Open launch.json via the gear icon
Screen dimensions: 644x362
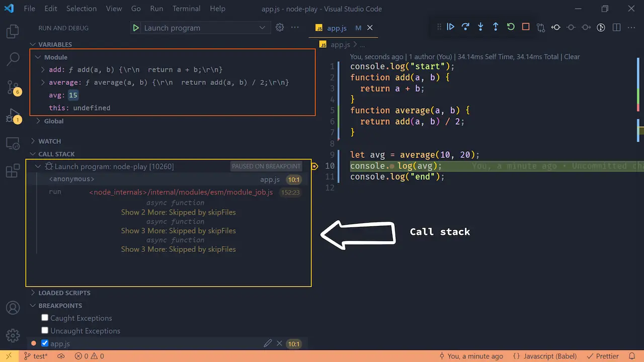pos(280,28)
